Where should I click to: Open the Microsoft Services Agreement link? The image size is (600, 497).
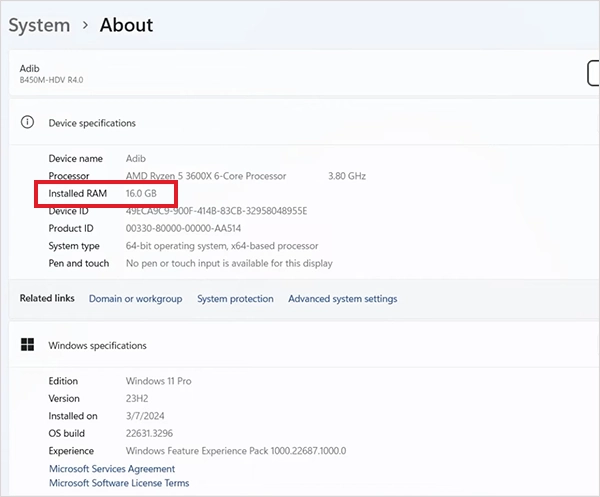pos(112,469)
